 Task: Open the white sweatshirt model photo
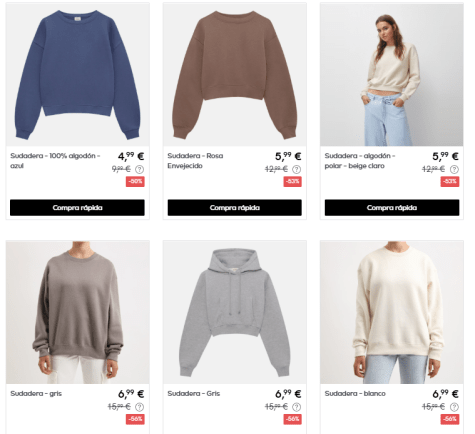tap(392, 312)
